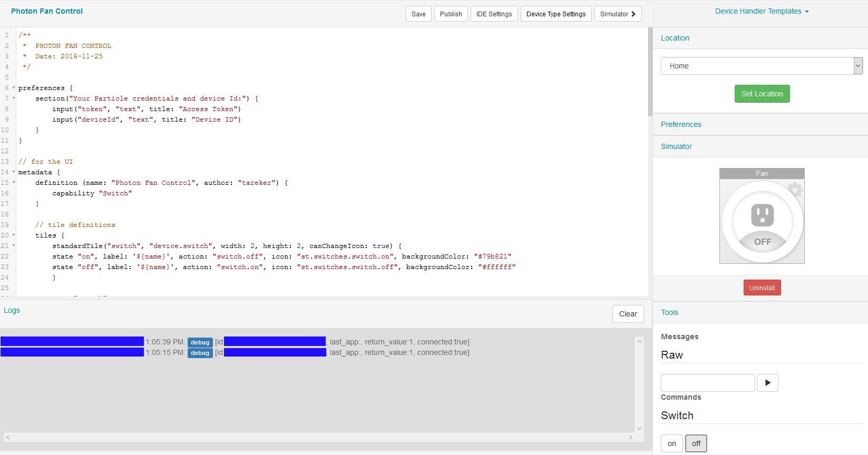Click the logs horizontal scrollbar track
Viewport: 868px width, 455px height.
pyautogui.click(x=319, y=437)
